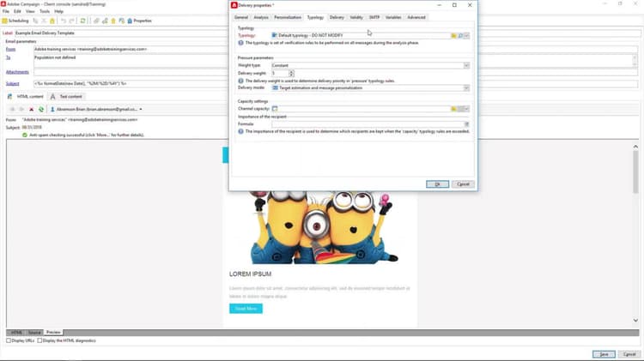Increase Delivery weight with up stepper
The height and width of the screenshot is (361, 644).
(291, 72)
